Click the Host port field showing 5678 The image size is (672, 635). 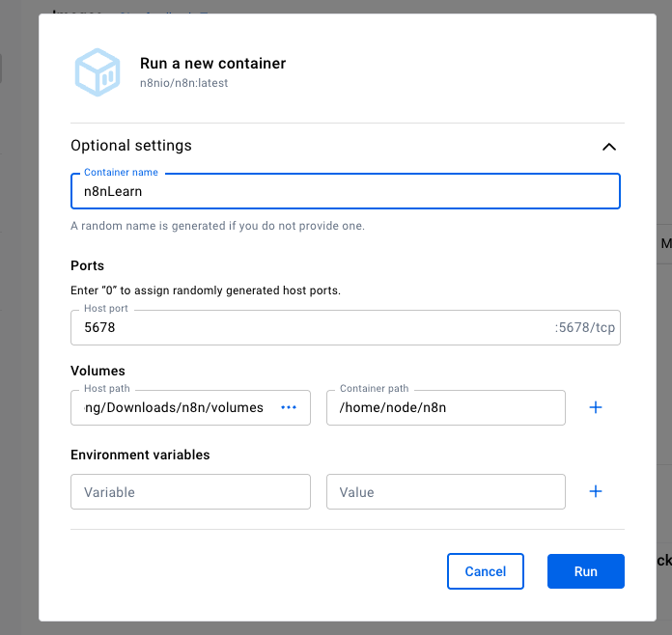tap(346, 328)
